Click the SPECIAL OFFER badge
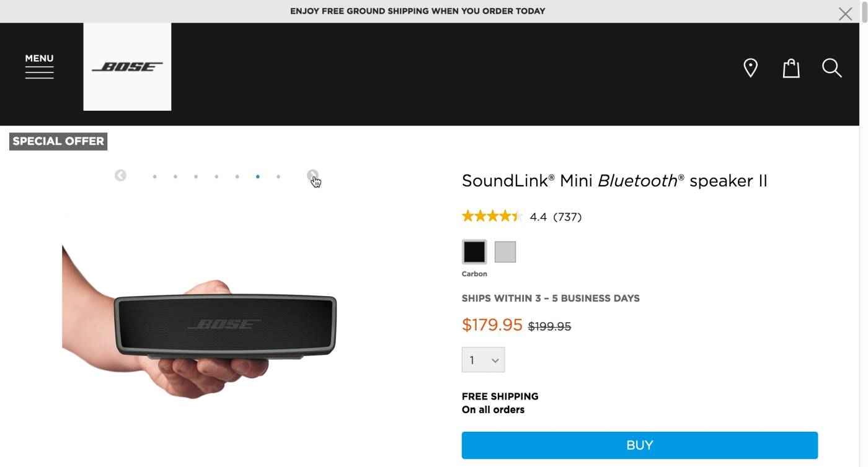Image resolution: width=868 pixels, height=467 pixels. [x=58, y=141]
